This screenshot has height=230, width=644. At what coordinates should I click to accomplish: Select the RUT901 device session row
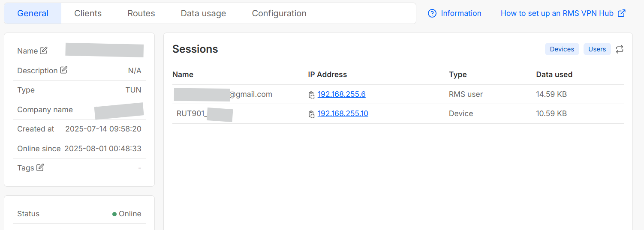(398, 114)
